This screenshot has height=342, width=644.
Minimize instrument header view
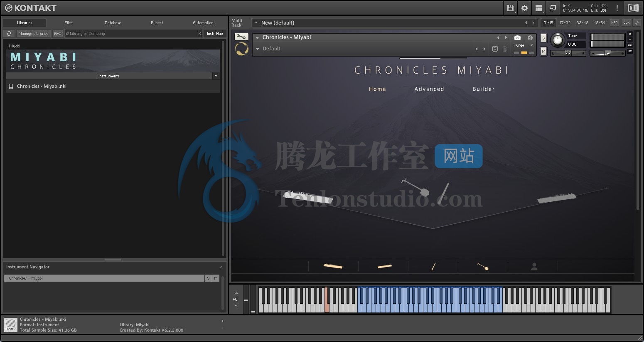[630, 40]
